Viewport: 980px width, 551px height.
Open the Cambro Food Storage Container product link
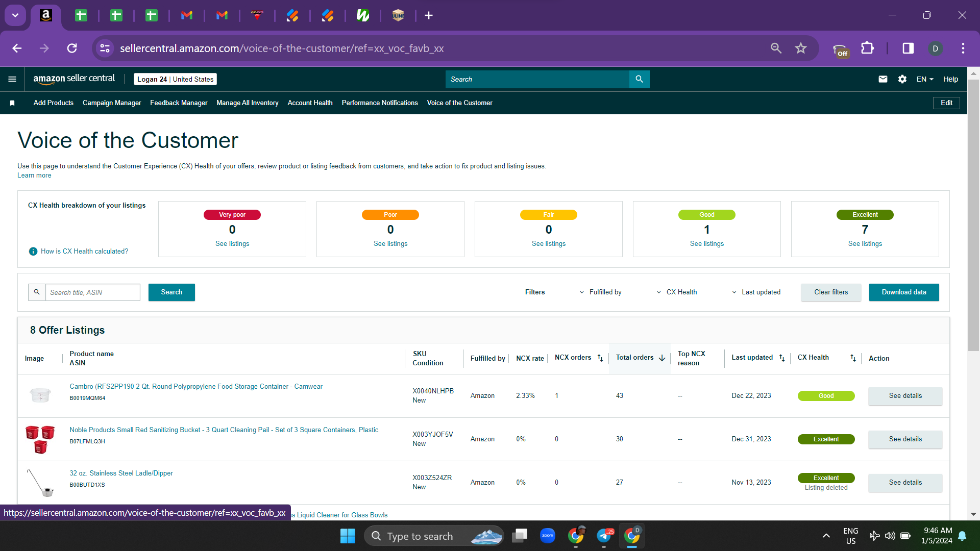tap(196, 387)
